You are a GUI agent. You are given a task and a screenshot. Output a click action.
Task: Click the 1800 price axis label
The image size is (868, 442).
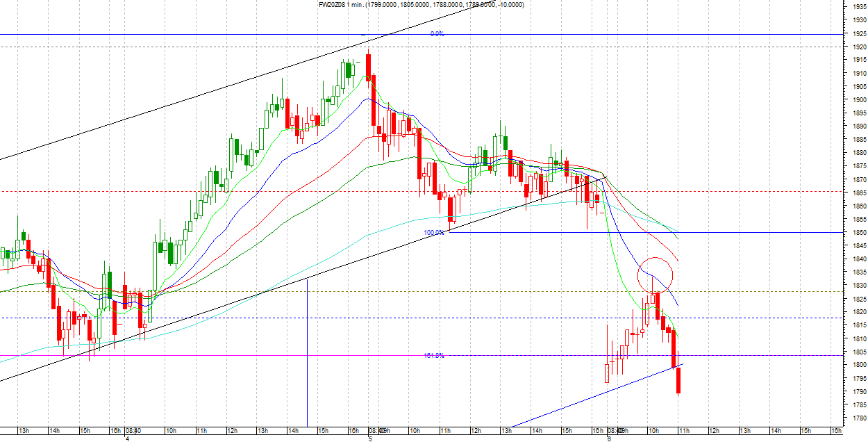click(x=859, y=365)
